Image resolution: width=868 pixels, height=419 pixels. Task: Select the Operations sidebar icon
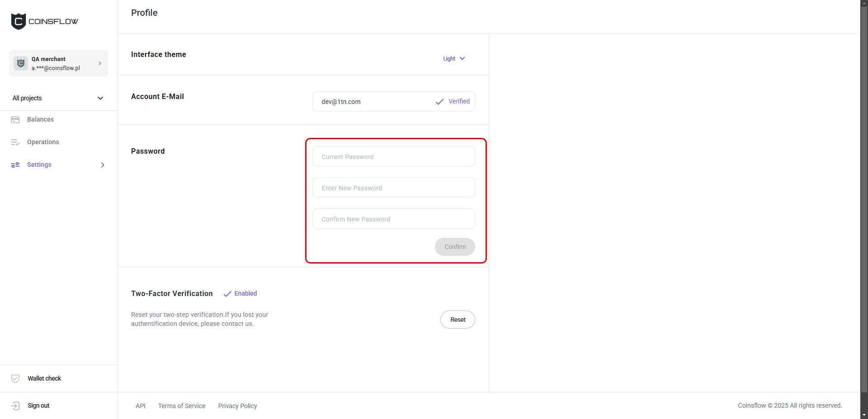[15, 142]
